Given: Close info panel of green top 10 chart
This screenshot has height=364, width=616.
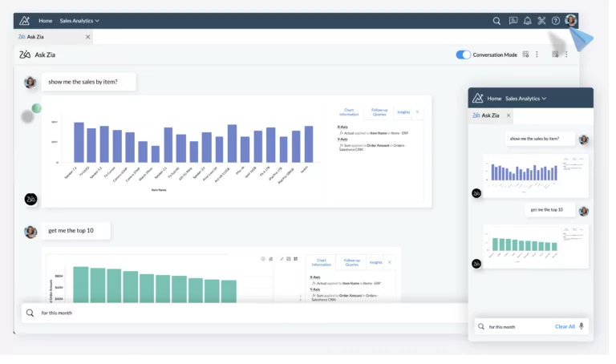Looking at the screenshot, I should tap(389, 262).
